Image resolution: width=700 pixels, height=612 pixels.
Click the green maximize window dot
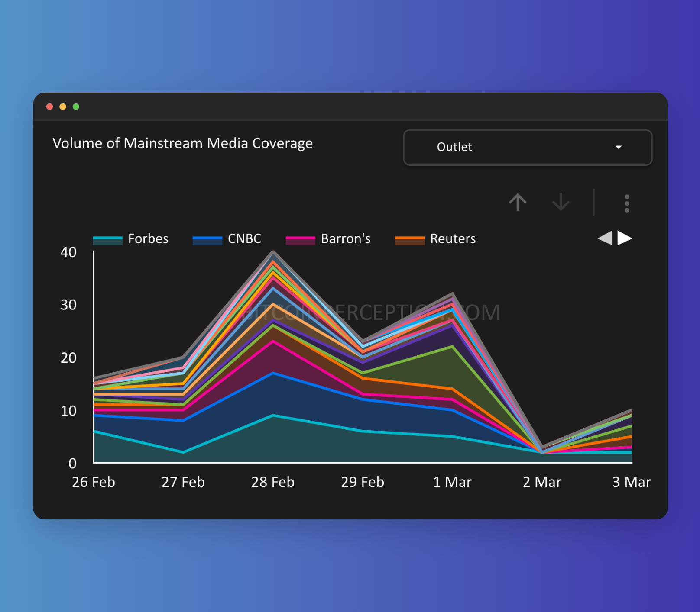[76, 106]
